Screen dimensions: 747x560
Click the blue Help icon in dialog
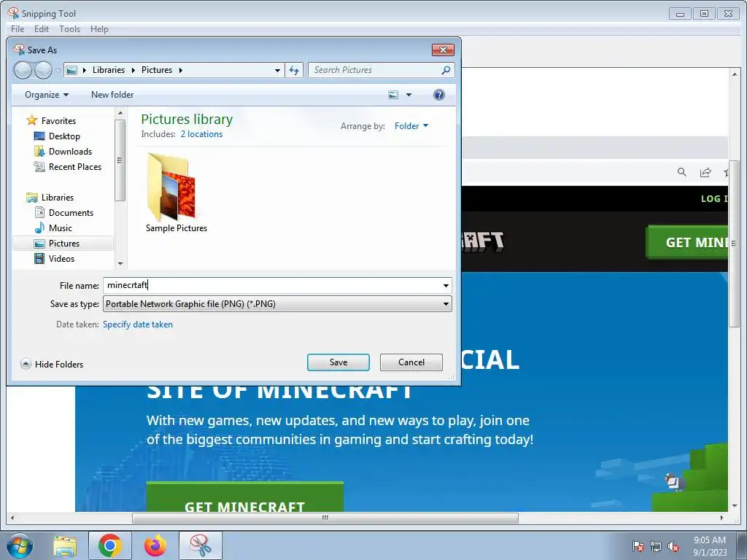point(438,95)
